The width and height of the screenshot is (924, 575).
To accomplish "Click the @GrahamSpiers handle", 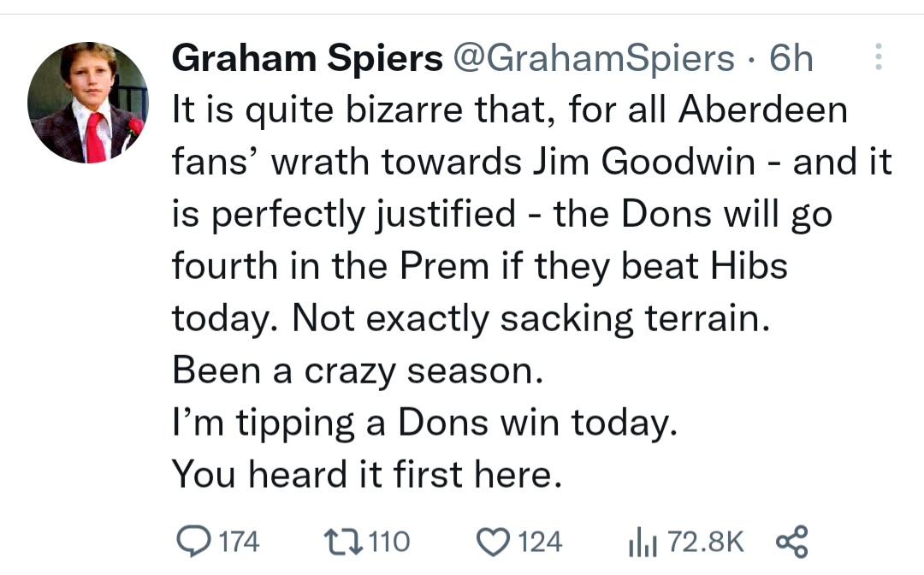I will (x=593, y=59).
